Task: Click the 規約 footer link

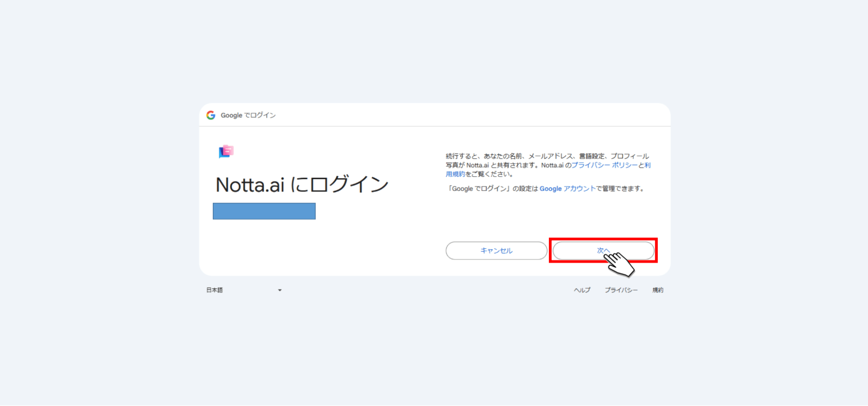Action: click(x=658, y=290)
